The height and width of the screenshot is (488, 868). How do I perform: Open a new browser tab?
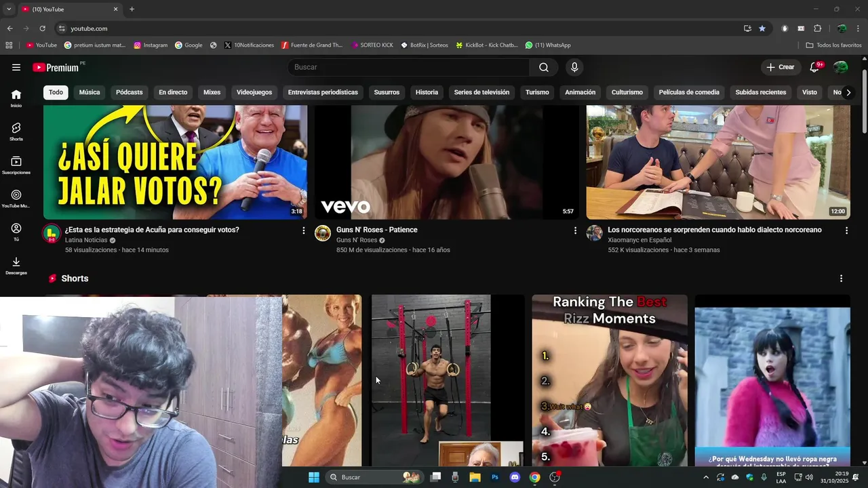(x=132, y=9)
